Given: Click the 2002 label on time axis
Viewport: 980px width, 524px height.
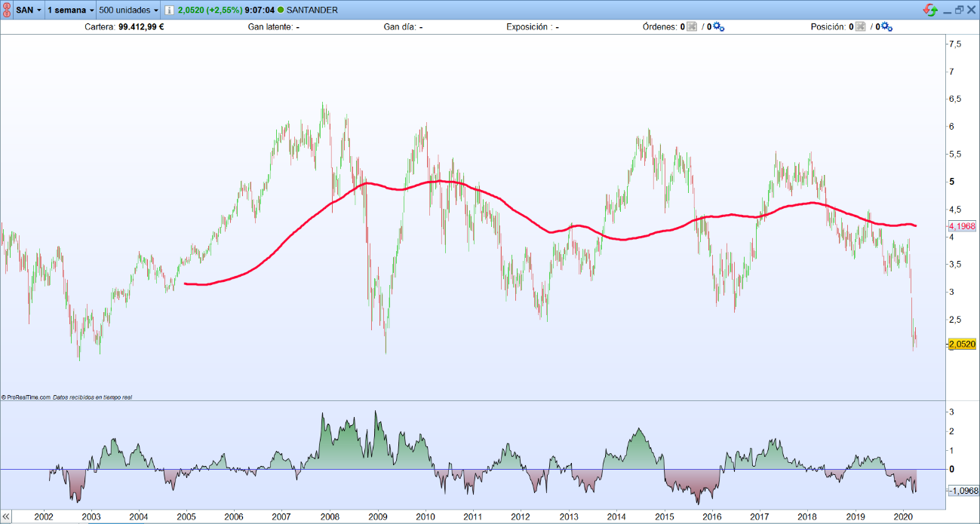Looking at the screenshot, I should [44, 516].
